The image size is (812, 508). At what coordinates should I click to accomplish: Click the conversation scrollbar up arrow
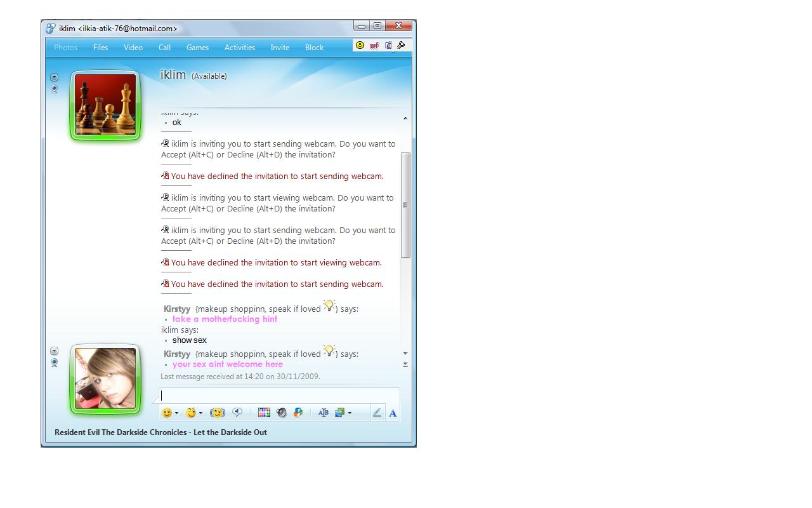[x=405, y=118]
